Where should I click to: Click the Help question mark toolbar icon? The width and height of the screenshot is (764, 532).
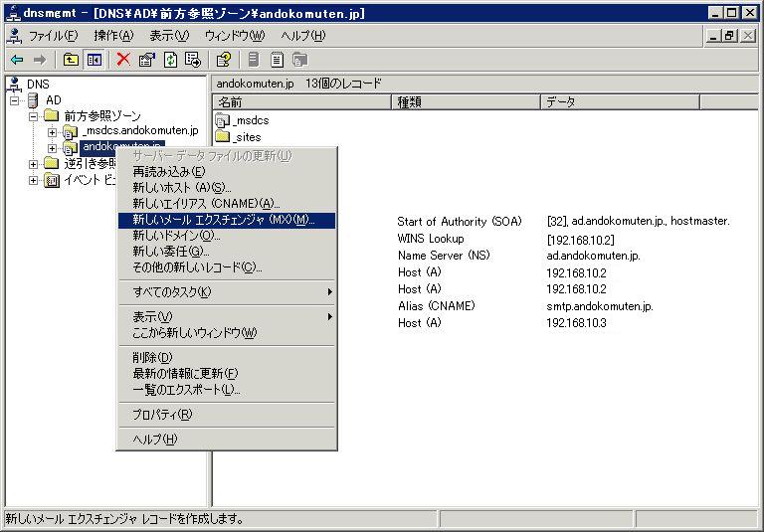coord(224,60)
